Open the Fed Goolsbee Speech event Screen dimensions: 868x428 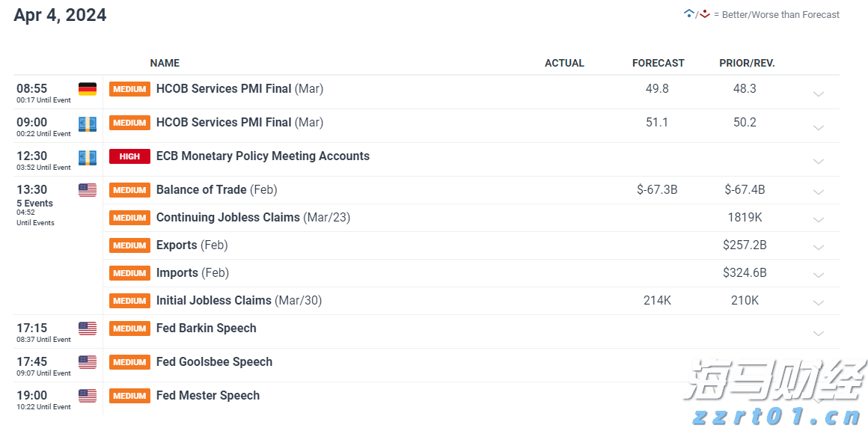[214, 362]
